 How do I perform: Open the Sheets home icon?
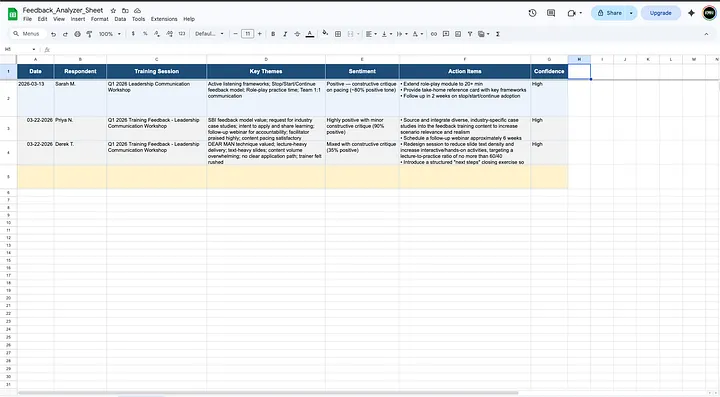[12, 14]
